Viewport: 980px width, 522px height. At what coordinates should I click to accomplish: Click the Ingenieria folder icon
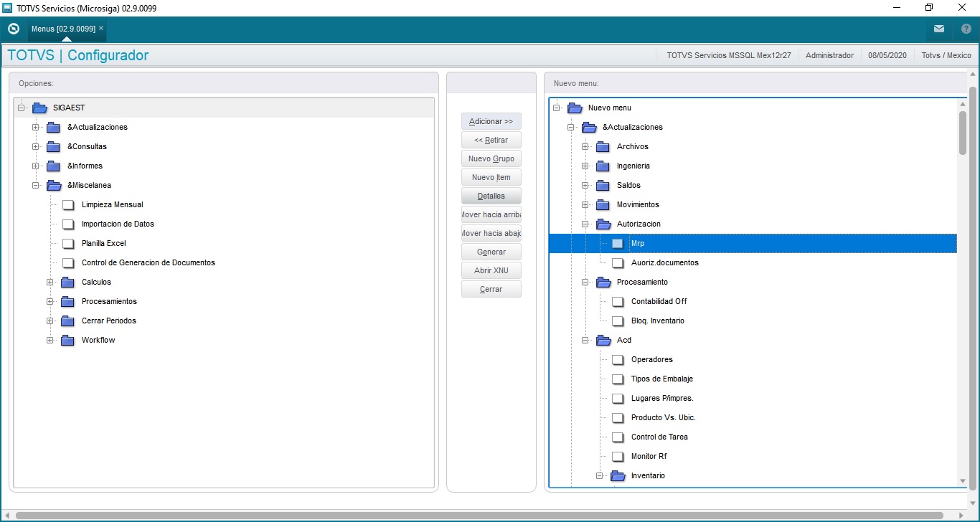(603, 166)
